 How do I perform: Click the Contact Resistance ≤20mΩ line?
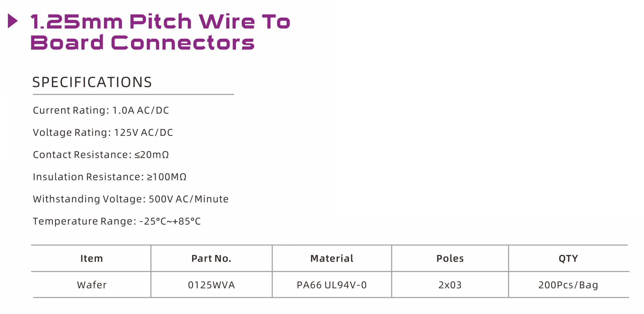pos(101,155)
